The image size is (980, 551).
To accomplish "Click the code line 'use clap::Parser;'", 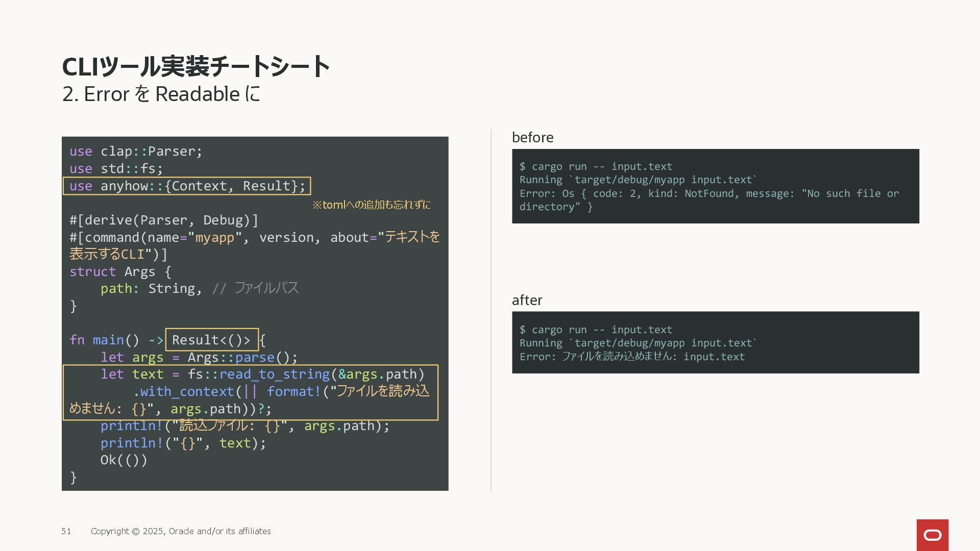I will click(x=136, y=152).
